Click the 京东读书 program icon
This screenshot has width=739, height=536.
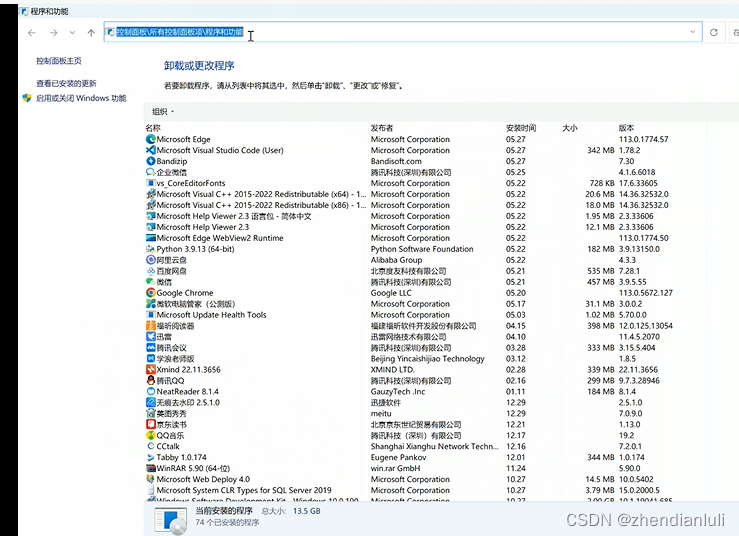(150, 424)
